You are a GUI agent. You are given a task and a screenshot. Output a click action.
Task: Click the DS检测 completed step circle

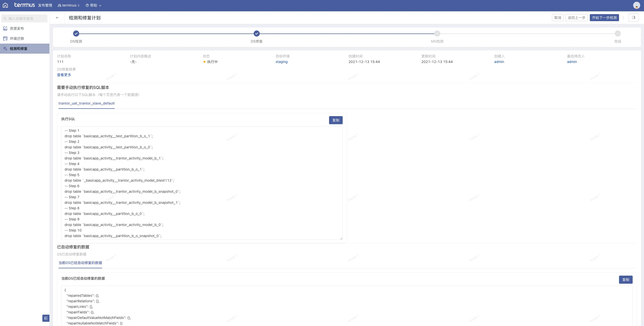click(76, 34)
